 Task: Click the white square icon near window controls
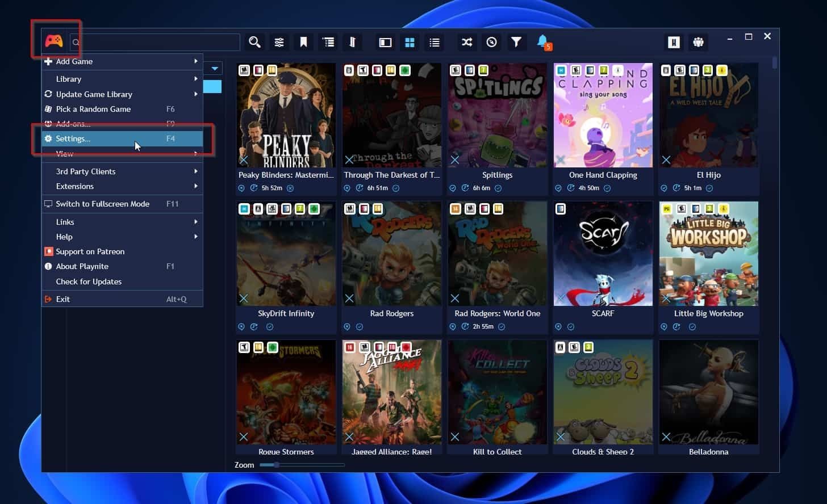[674, 43]
